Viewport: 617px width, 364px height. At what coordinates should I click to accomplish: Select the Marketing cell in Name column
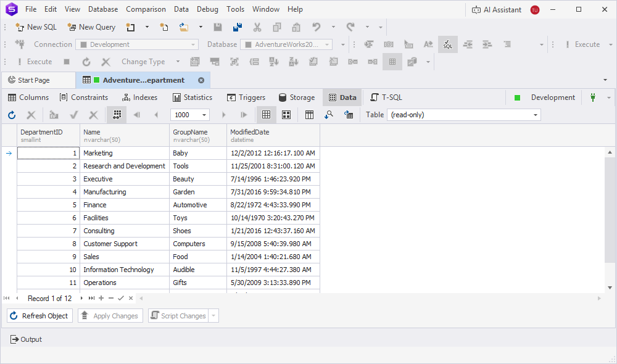124,153
